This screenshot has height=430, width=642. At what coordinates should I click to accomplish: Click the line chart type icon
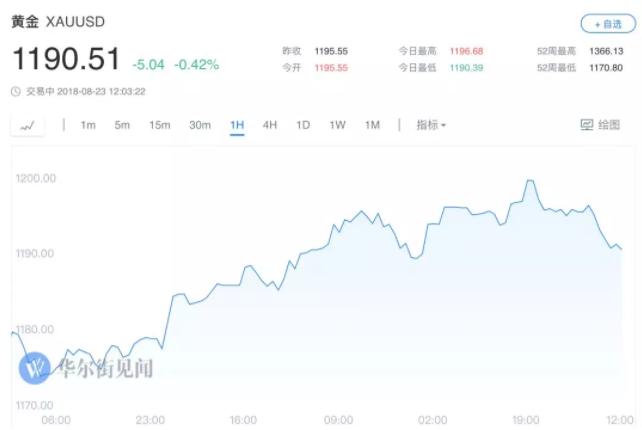tap(27, 125)
